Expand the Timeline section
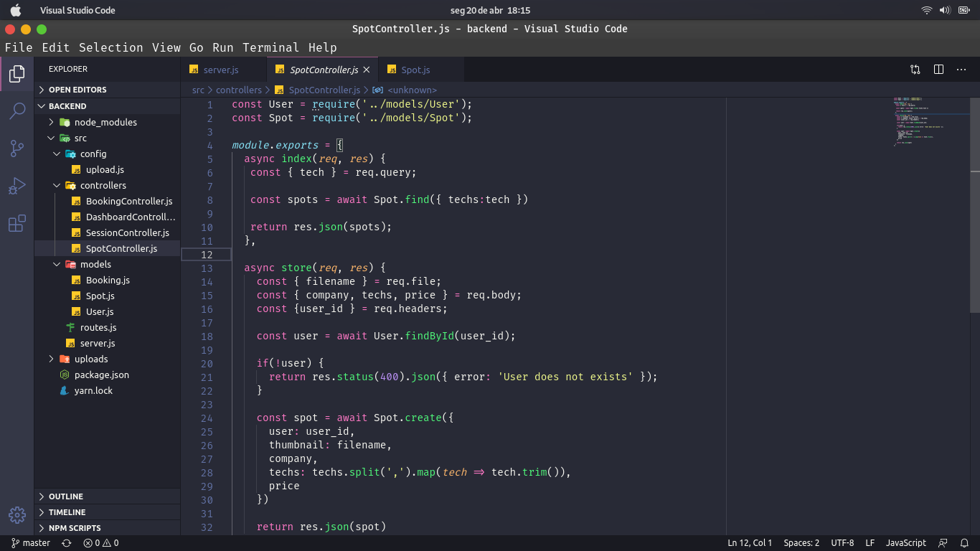This screenshot has height=551, width=980. click(x=108, y=512)
